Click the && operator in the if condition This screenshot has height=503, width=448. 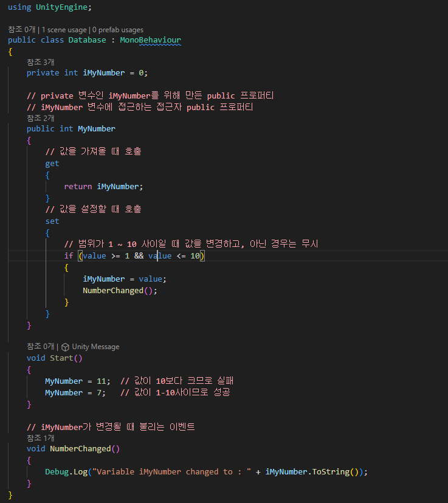[139, 255]
